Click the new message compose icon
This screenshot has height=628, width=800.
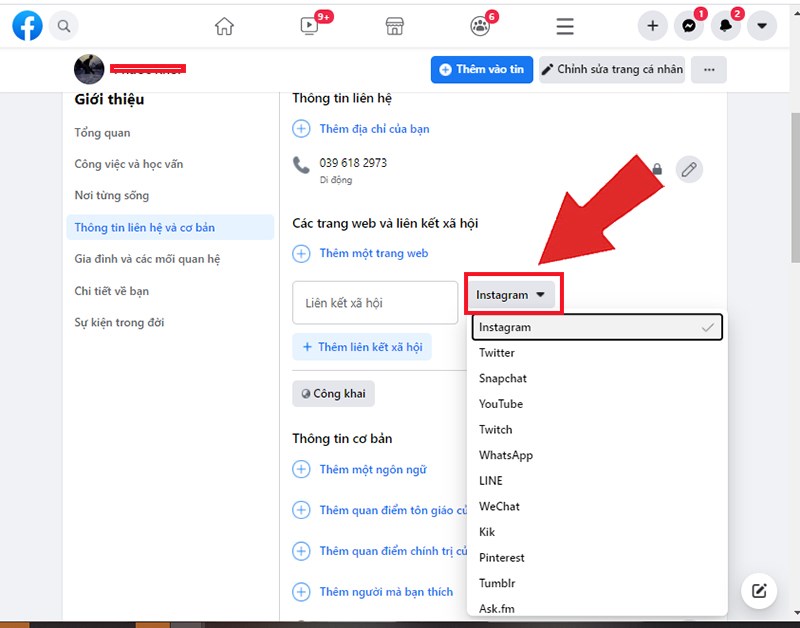coord(759,591)
